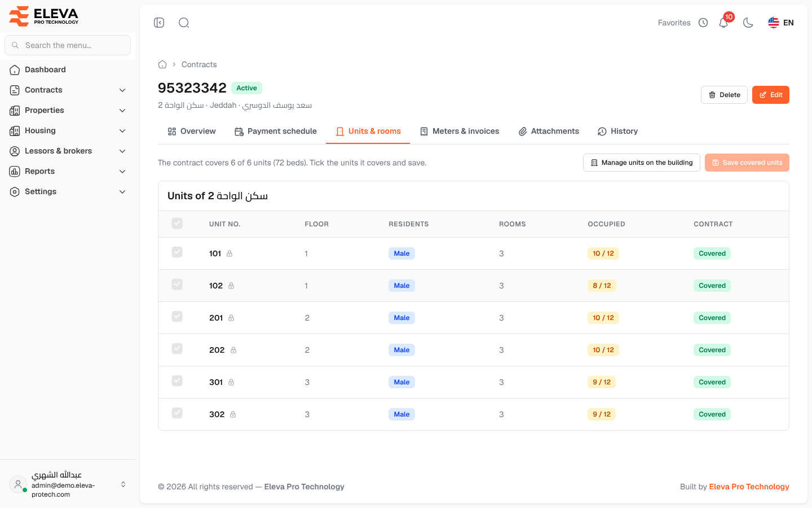Toggle the select-all units header checkbox

click(x=177, y=224)
